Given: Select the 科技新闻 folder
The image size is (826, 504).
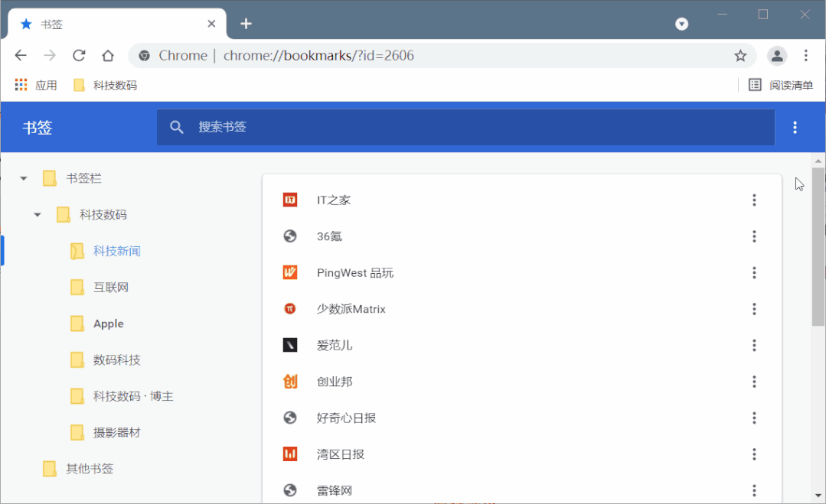Looking at the screenshot, I should point(106,251).
